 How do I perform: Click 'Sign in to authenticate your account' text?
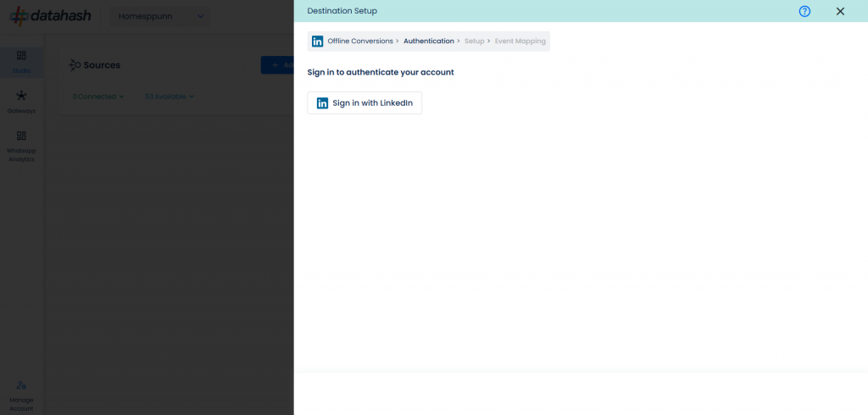pos(381,73)
